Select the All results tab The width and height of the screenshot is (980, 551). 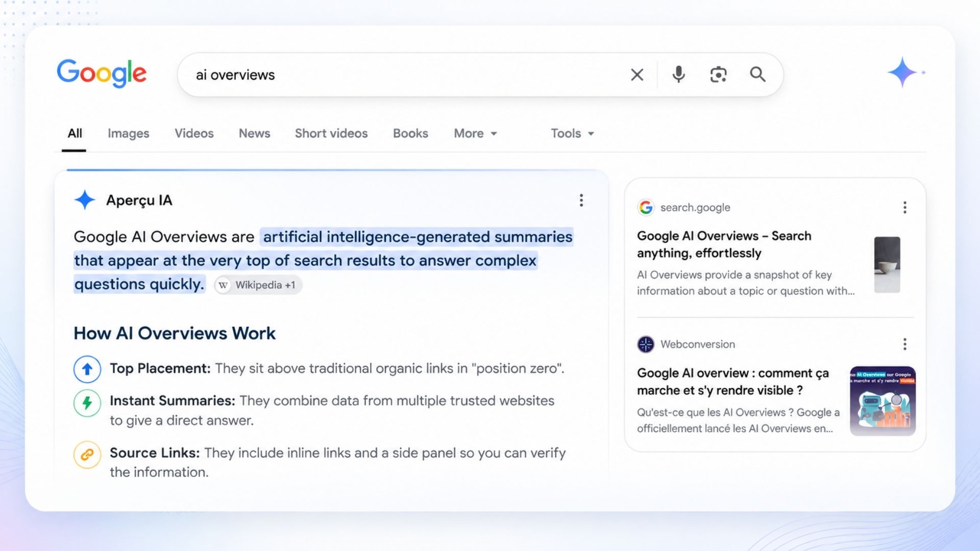pyautogui.click(x=75, y=134)
